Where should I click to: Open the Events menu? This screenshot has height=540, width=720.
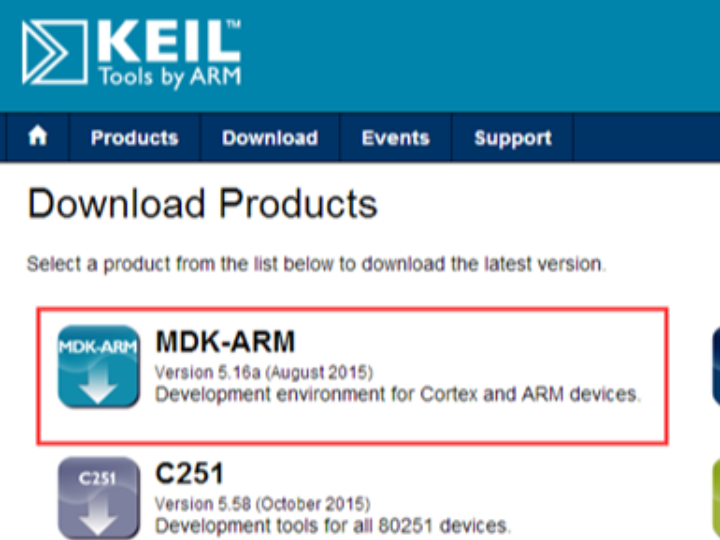[396, 138]
